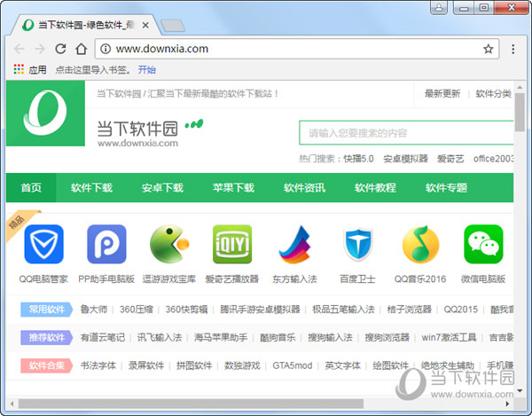The height and width of the screenshot is (416, 532).
Task: Click the horizontal scrollbar thumb
Action: coord(191,404)
